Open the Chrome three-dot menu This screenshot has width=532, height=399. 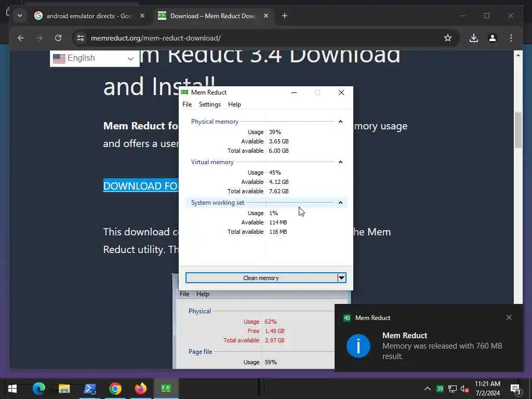[511, 38]
